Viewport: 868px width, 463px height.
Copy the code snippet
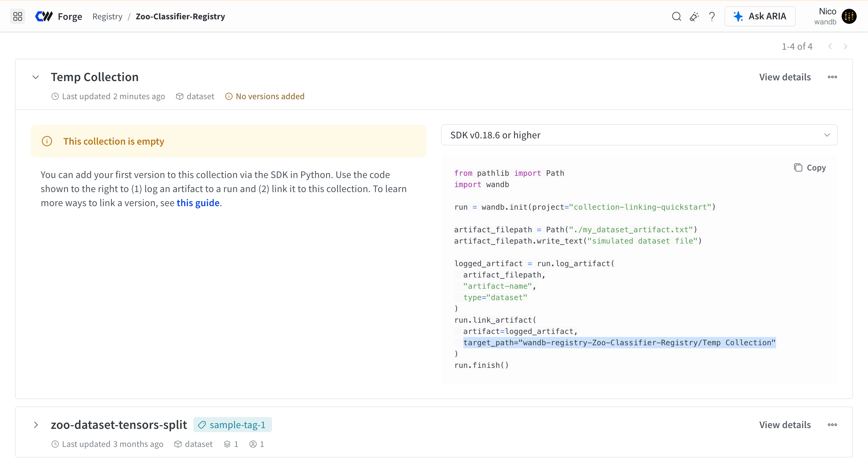(810, 167)
